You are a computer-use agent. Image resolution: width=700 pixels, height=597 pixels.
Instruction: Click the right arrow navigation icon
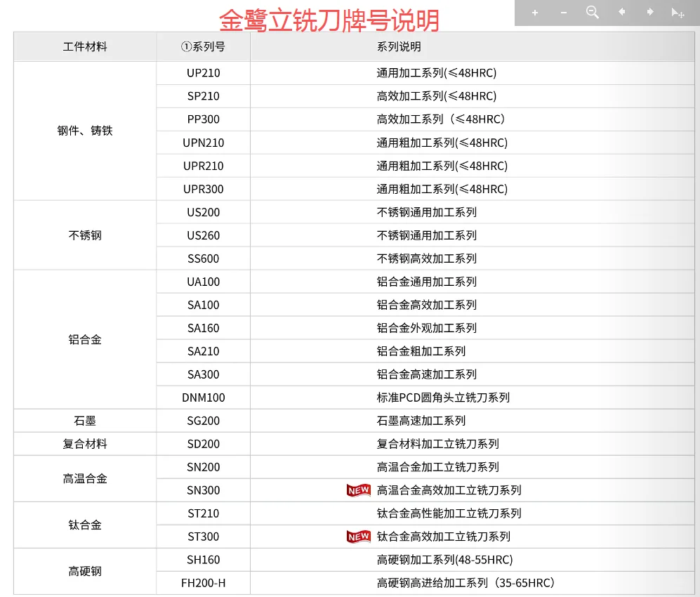point(649,12)
